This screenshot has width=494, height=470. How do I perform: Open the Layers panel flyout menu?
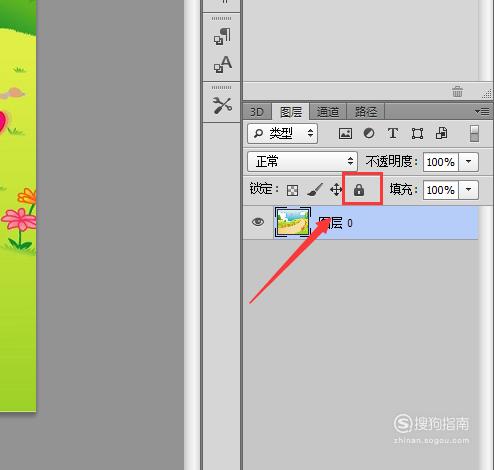tap(482, 112)
